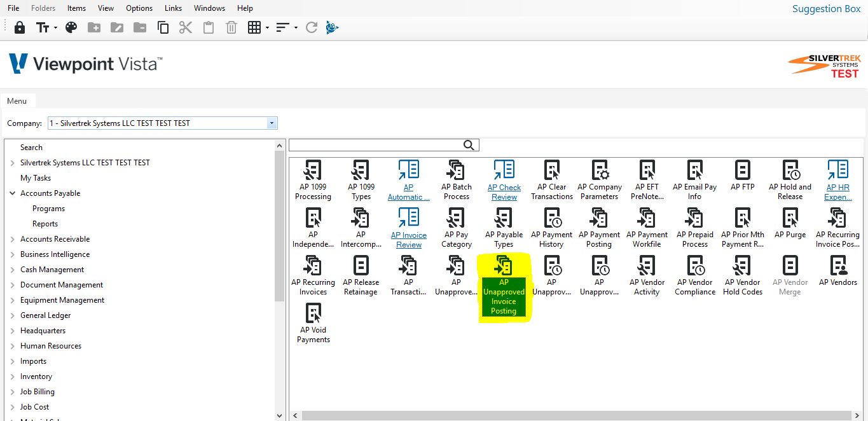Screen dimensions: 868x421
Task: Open AP Vendor Compliance
Action: click(694, 276)
